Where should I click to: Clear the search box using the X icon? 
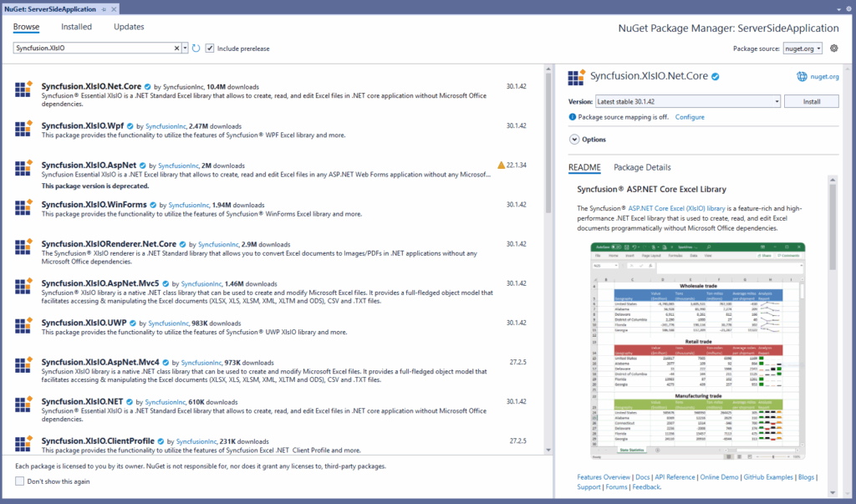[x=176, y=48]
